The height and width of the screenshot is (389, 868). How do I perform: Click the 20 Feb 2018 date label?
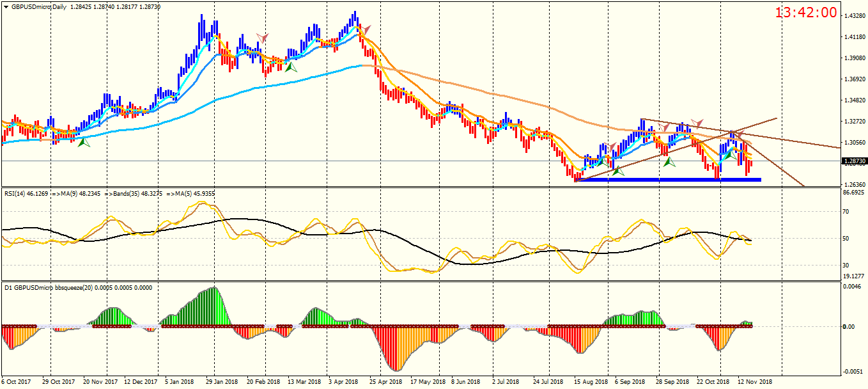[x=263, y=382]
